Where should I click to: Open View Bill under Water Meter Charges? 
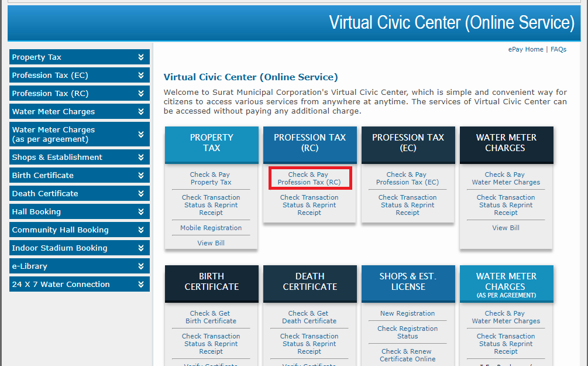pos(506,228)
